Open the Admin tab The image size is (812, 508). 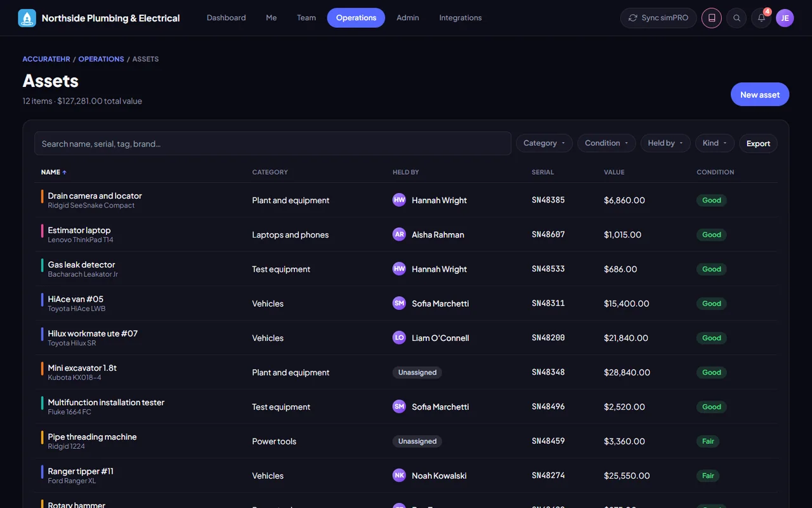point(408,18)
